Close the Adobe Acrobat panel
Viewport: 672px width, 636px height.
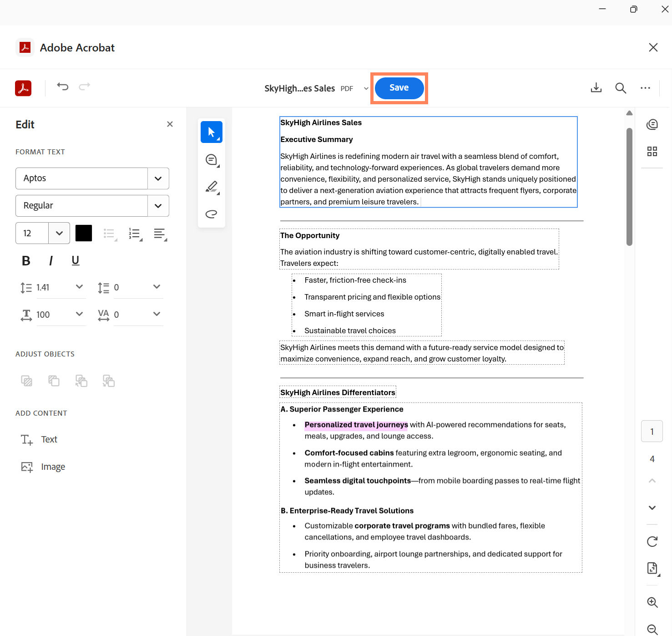click(x=653, y=47)
